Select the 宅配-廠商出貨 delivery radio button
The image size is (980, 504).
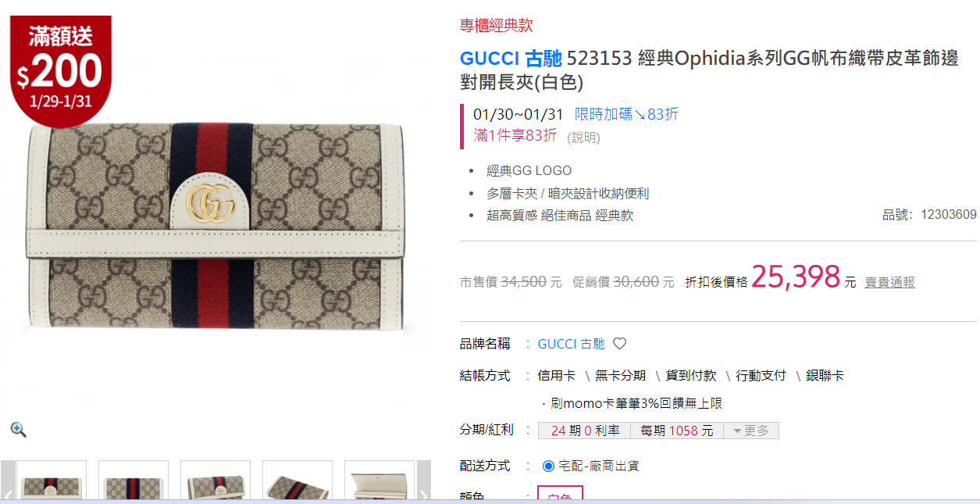coord(548,466)
